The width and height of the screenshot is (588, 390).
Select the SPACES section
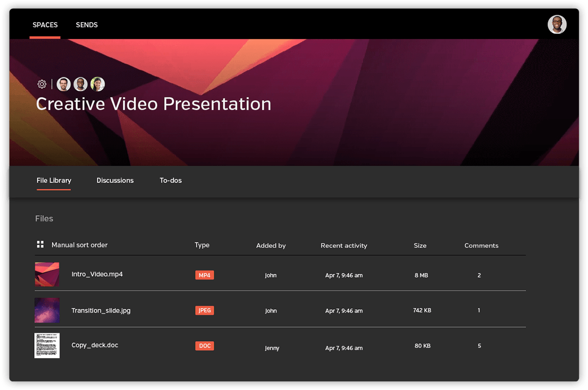click(45, 25)
